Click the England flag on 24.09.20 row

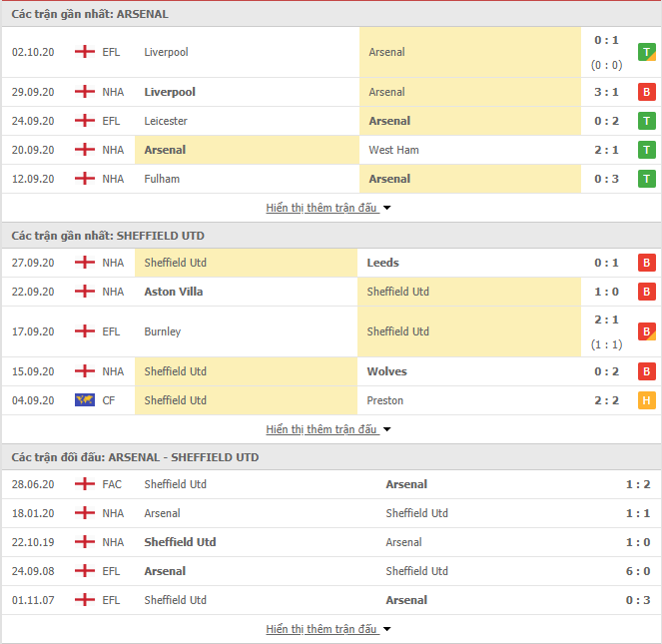click(x=85, y=121)
